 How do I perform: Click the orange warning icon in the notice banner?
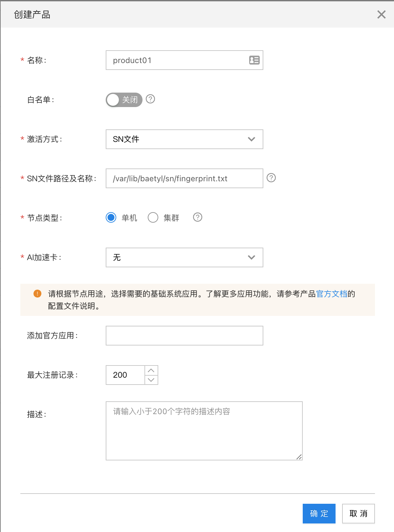[37, 294]
